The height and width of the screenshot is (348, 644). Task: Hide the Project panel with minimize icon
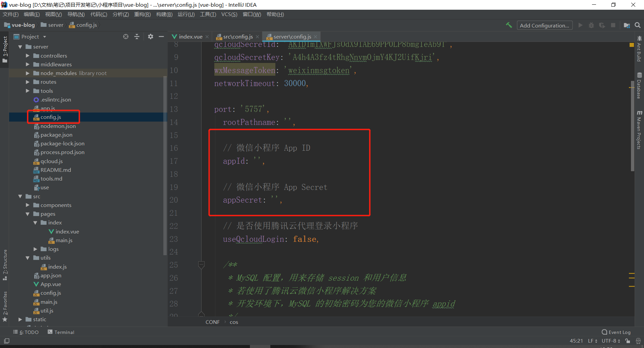(161, 37)
